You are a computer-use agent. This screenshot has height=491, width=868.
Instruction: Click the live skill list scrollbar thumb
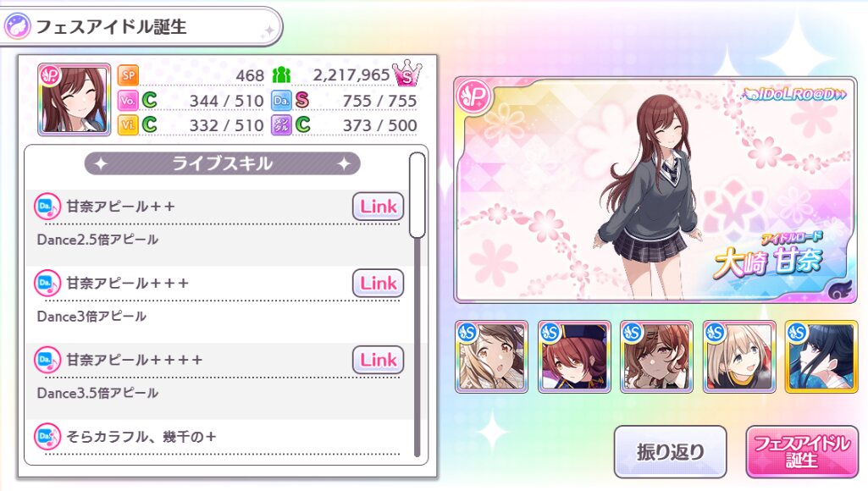click(x=417, y=195)
